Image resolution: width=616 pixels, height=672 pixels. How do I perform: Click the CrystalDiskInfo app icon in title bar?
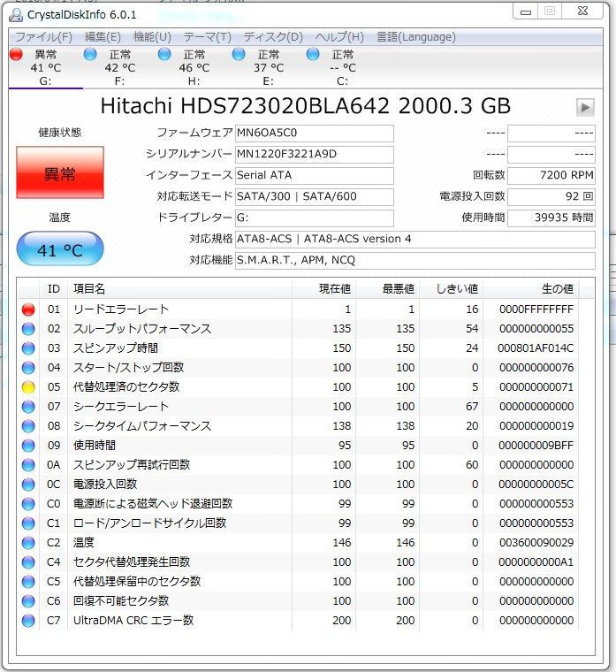click(x=16, y=15)
